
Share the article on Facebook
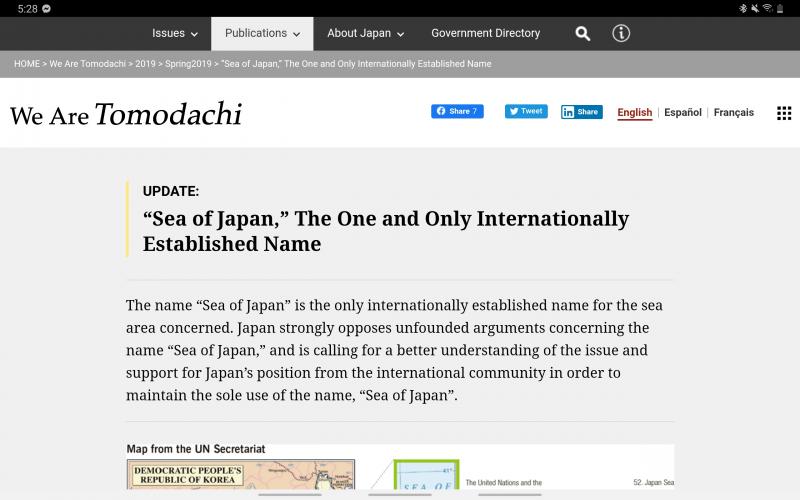(457, 111)
